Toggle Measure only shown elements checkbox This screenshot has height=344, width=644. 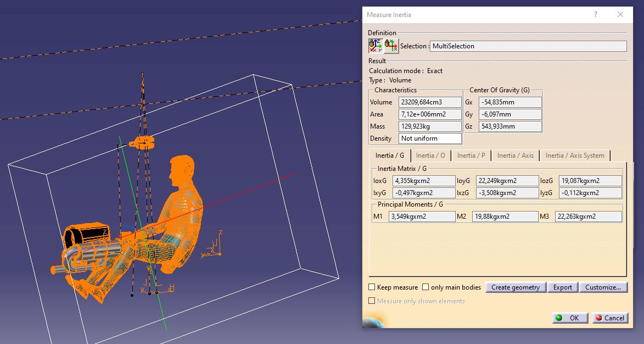372,301
